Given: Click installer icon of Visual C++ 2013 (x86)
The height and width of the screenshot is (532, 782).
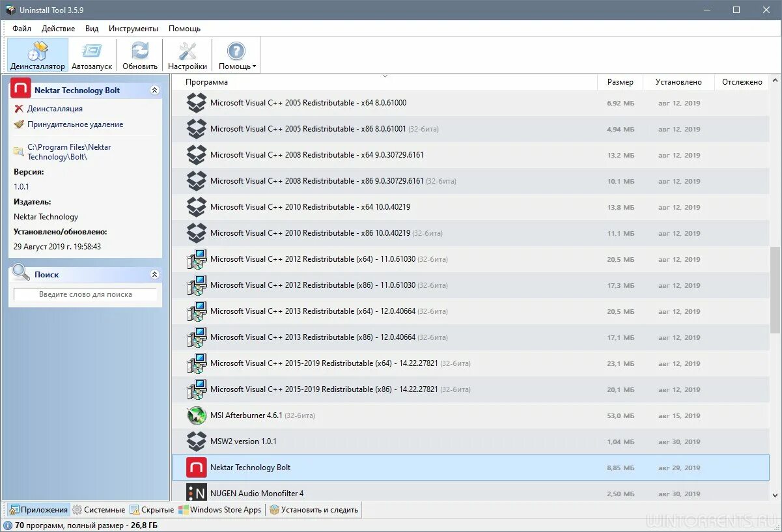Looking at the screenshot, I should pos(197,337).
